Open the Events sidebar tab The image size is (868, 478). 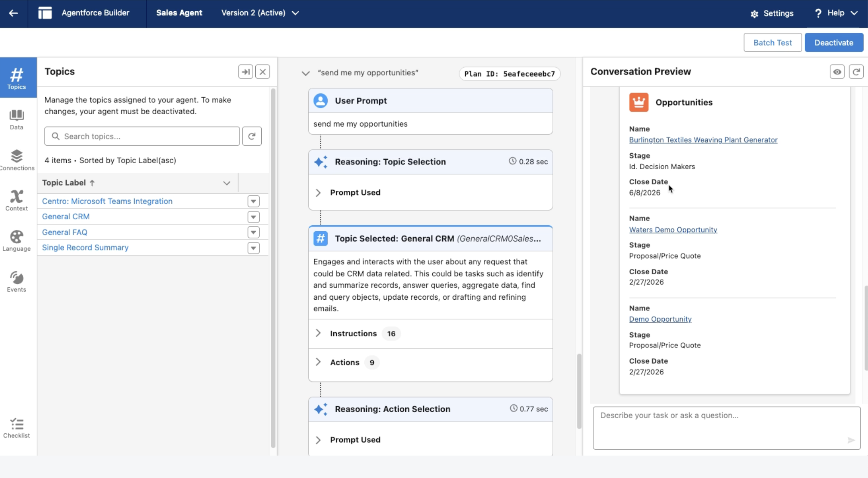17,282
